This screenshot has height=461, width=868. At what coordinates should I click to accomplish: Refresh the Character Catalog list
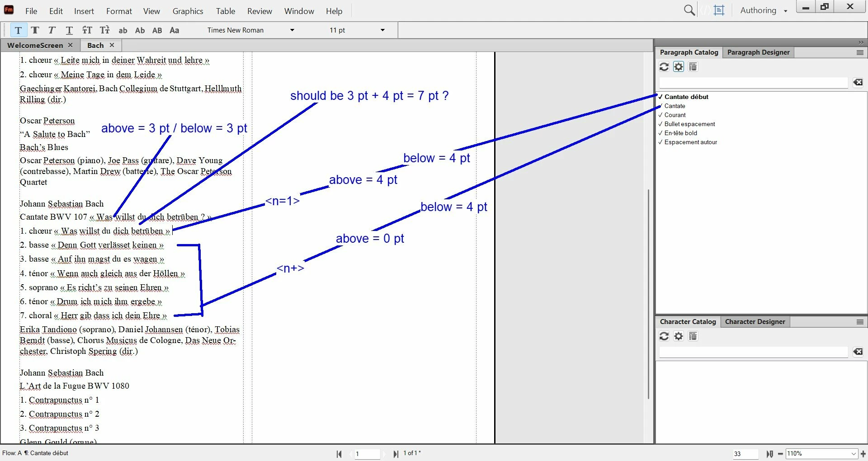tap(664, 336)
